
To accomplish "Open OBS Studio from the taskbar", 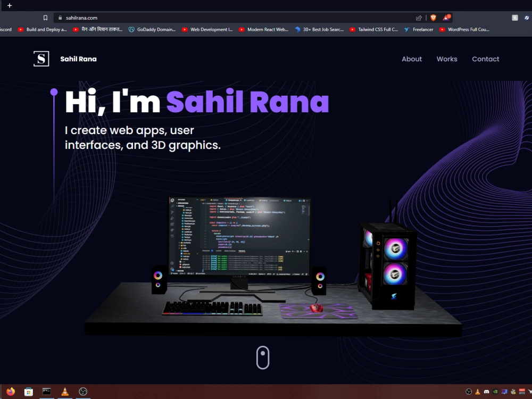I will pos(83,392).
